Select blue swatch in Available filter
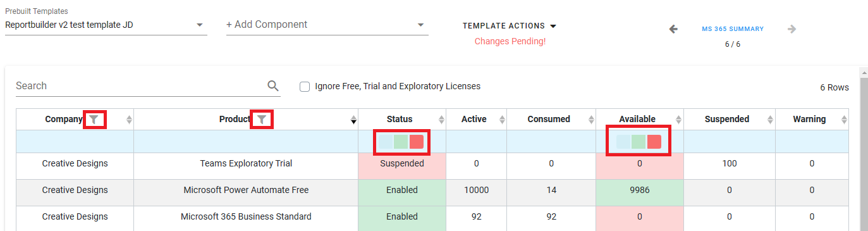Screen dimensions: 868x231 [623, 142]
